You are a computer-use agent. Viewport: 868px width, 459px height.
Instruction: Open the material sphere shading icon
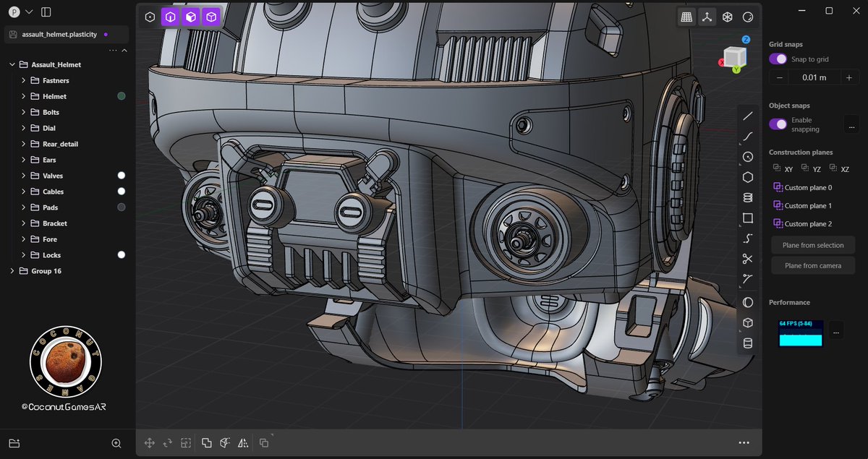[748, 16]
